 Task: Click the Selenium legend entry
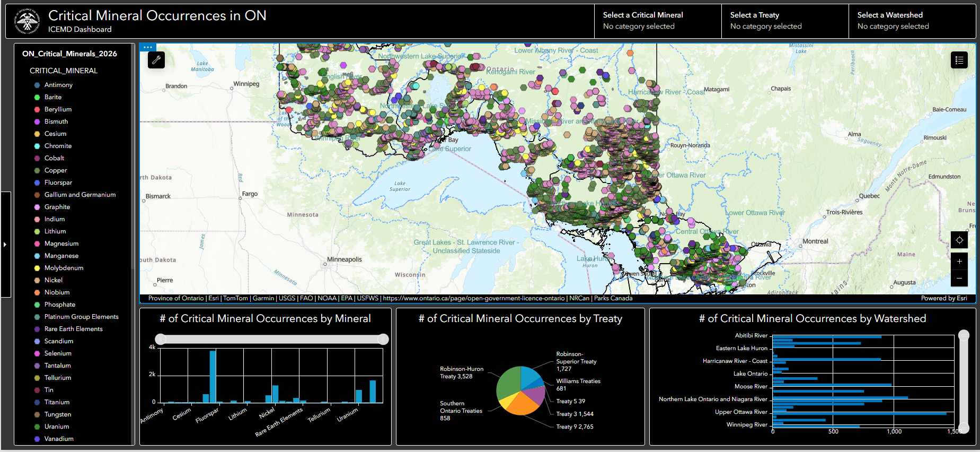(x=58, y=353)
